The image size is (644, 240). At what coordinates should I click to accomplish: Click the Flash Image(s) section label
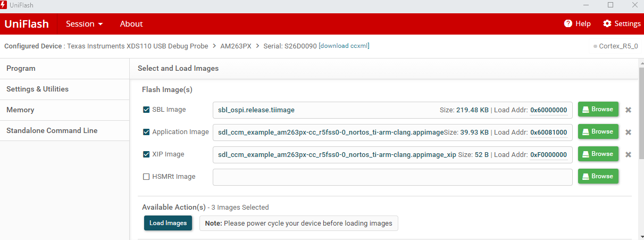click(x=167, y=90)
